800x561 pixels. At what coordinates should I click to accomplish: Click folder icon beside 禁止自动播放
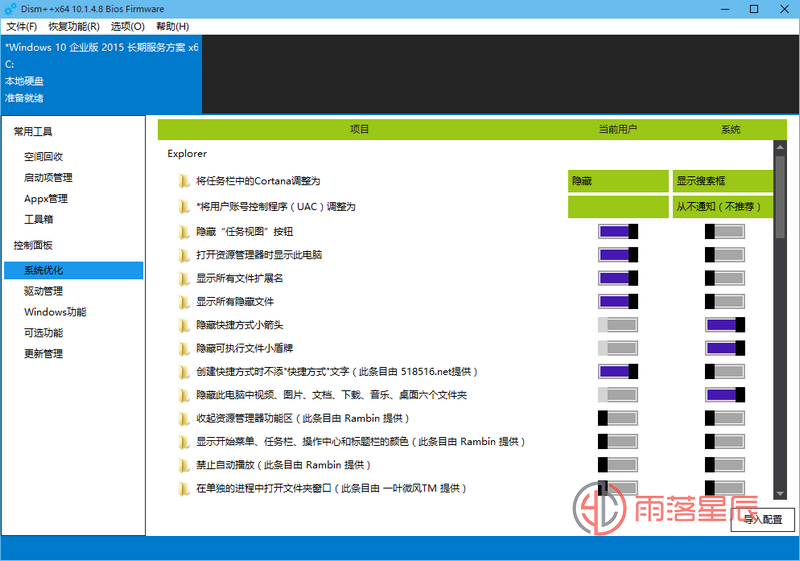184,465
